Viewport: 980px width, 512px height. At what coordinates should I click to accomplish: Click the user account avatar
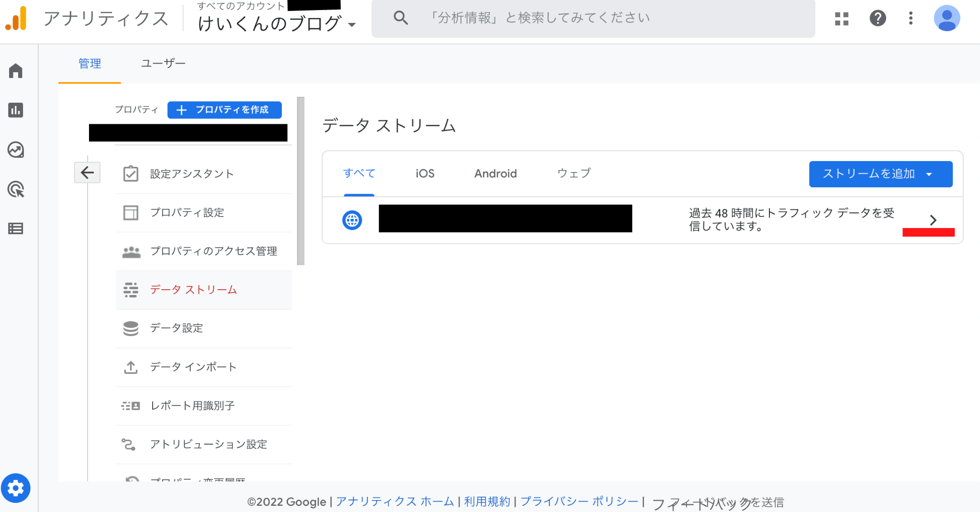click(x=947, y=19)
